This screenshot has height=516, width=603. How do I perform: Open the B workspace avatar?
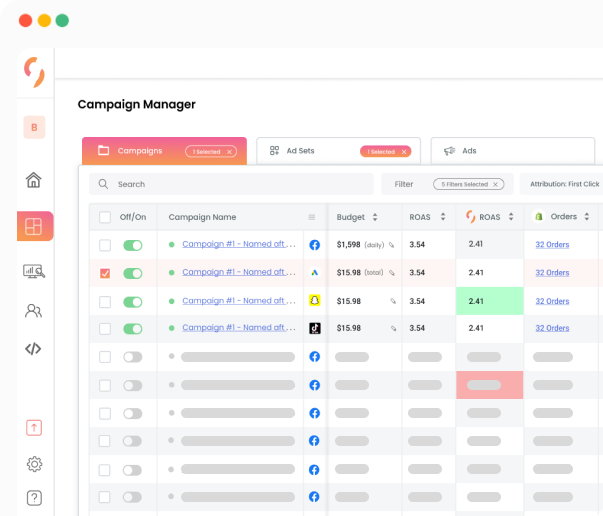pyautogui.click(x=34, y=127)
